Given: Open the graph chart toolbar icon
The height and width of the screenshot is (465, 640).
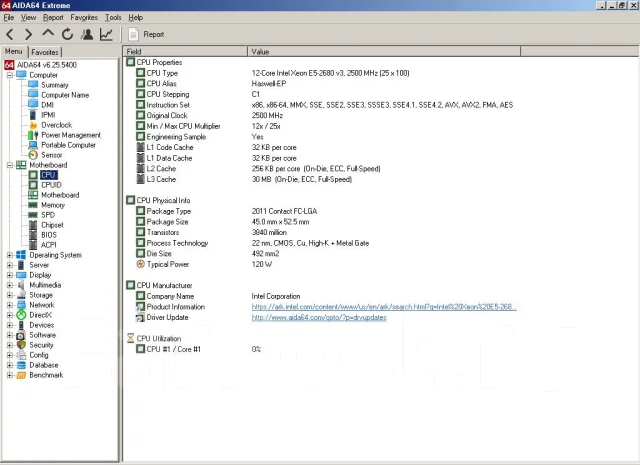Looking at the screenshot, I should click(x=106, y=34).
